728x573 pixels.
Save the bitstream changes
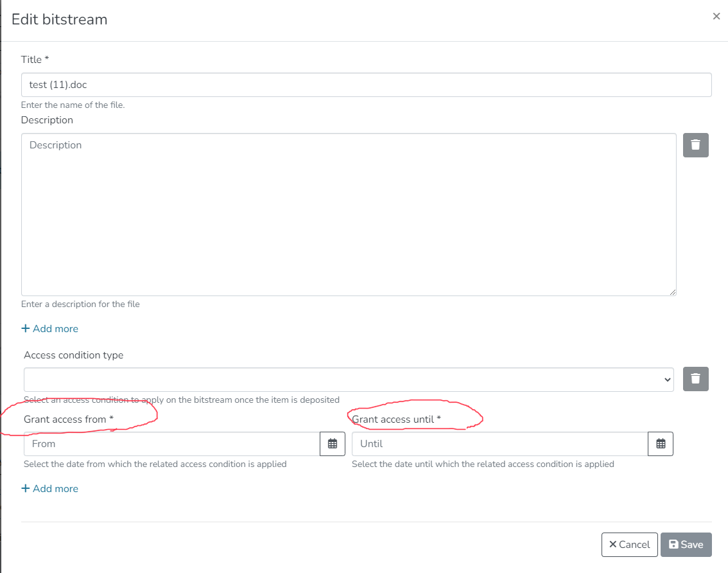click(x=686, y=544)
